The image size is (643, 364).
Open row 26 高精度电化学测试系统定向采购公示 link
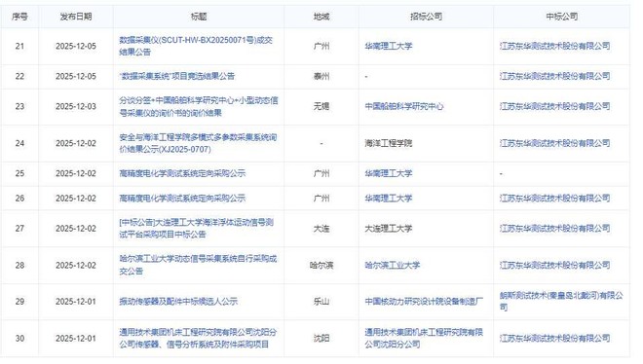click(x=182, y=199)
